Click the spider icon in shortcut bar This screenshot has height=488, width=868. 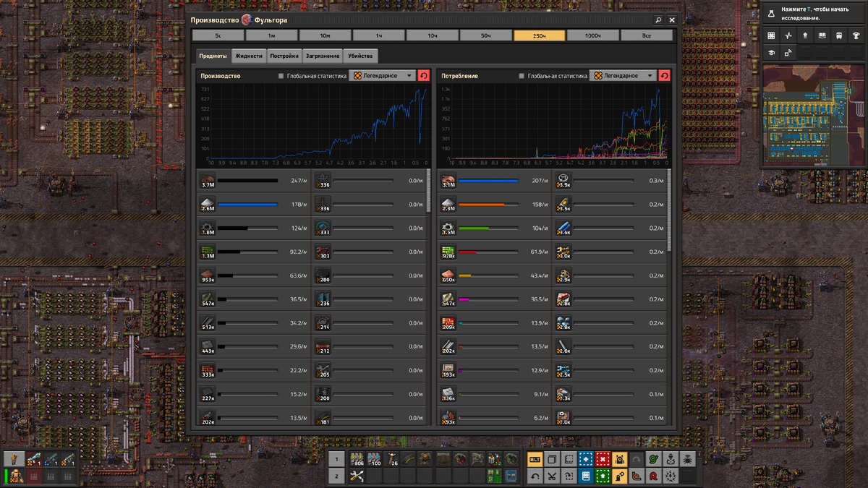click(x=688, y=459)
